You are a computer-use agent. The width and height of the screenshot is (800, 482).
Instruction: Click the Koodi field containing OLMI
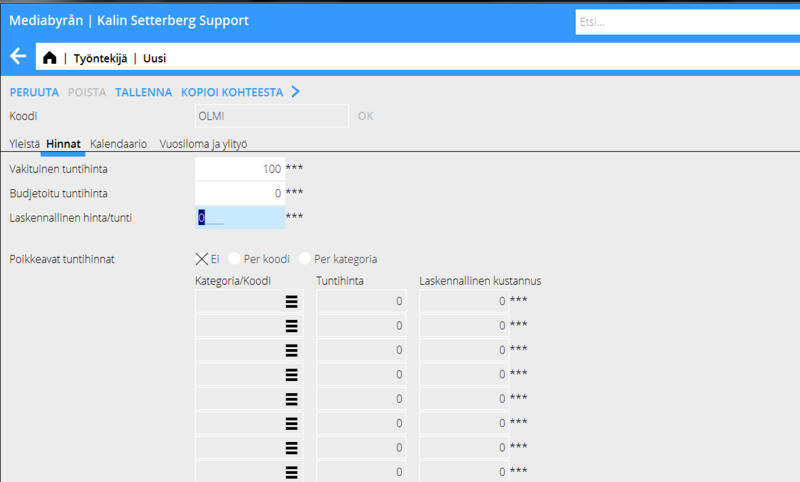click(x=272, y=116)
